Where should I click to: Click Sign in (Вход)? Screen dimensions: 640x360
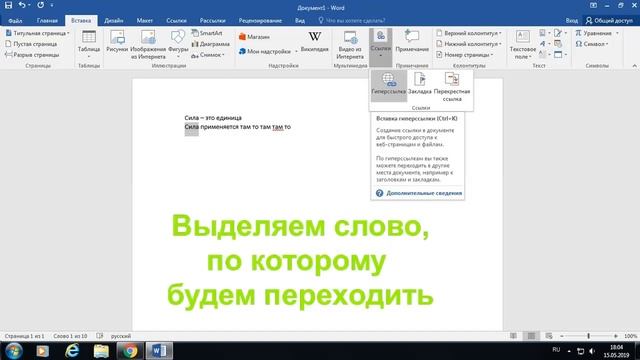[571, 20]
